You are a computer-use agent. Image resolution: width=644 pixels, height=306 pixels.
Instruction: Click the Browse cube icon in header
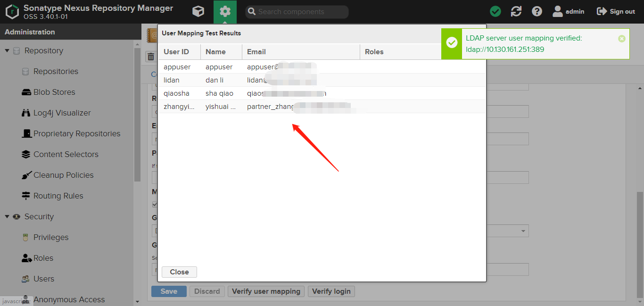198,11
